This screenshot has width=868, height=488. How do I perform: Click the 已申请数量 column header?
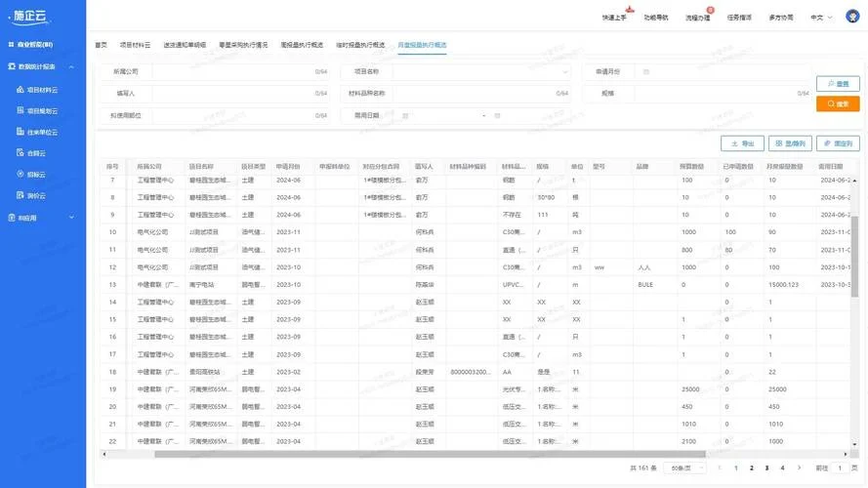click(x=738, y=167)
